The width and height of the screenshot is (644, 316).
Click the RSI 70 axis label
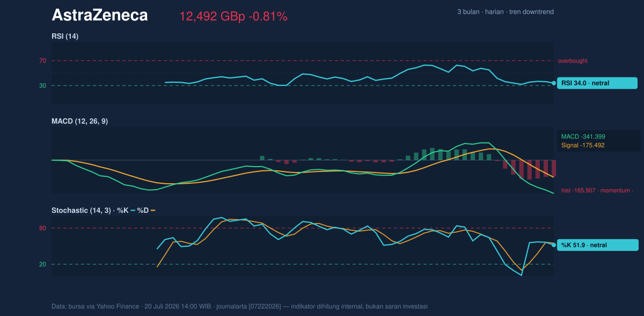[x=42, y=61]
